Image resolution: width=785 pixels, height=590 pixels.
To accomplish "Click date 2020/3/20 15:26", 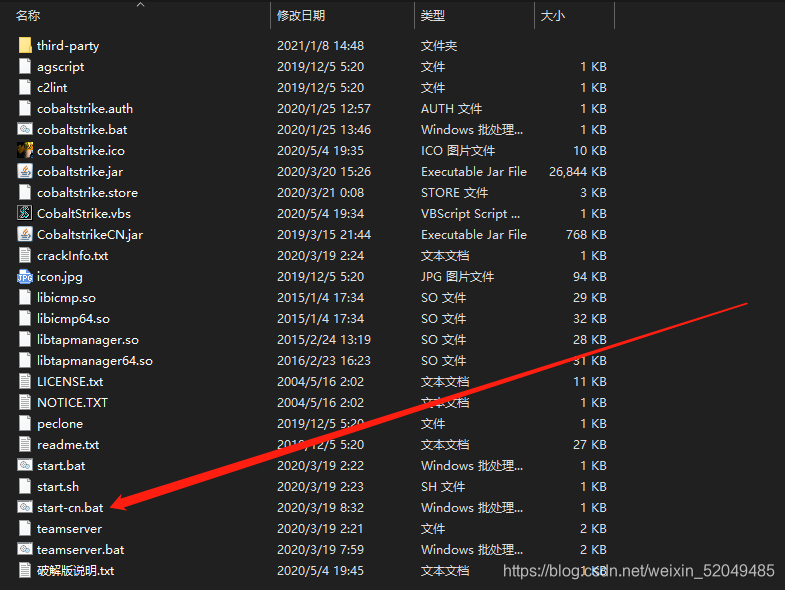I will tap(324, 172).
